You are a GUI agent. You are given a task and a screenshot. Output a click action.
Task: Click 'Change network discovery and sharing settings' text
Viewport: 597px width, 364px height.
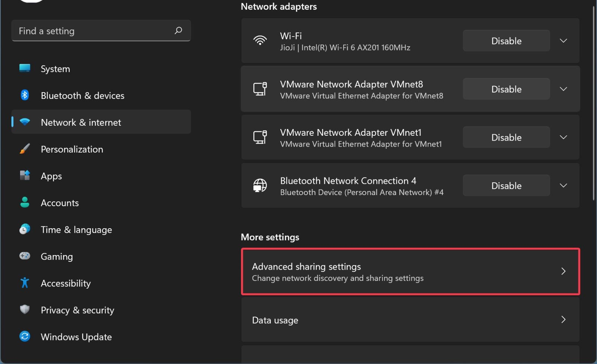338,278
